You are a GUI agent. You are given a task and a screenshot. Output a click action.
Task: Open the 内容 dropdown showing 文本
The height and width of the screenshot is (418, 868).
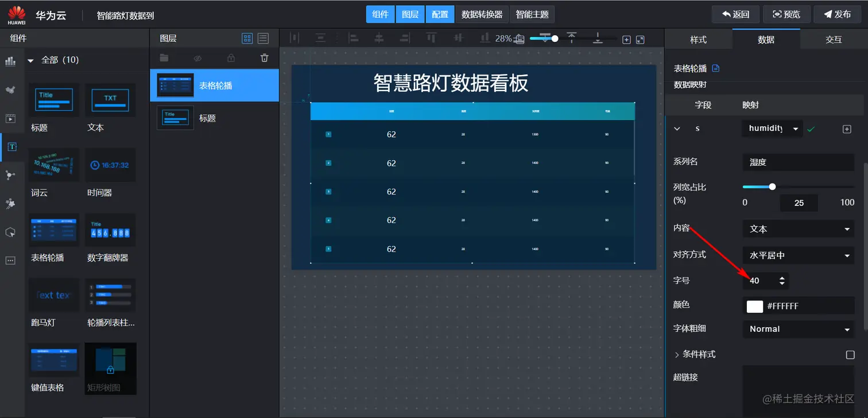(x=799, y=229)
